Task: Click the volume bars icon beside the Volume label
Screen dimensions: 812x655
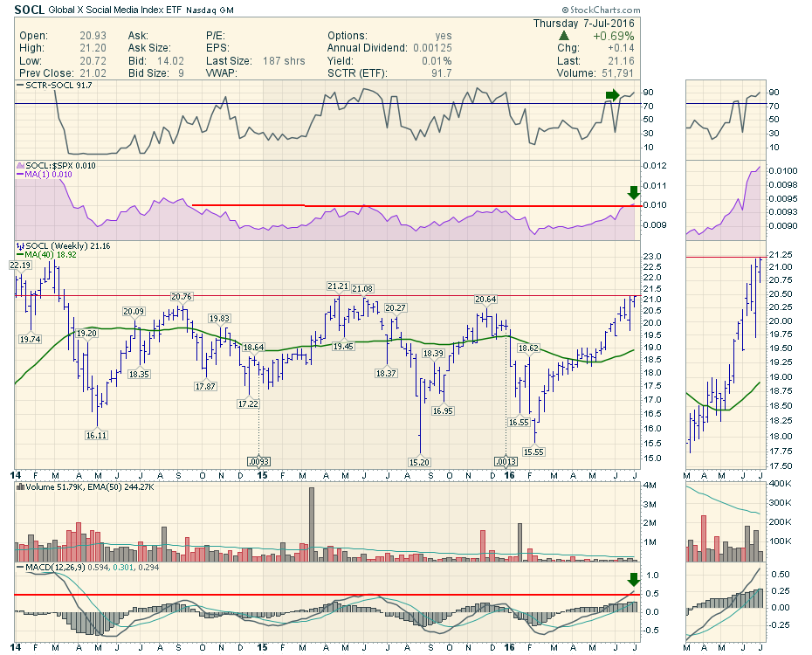Action: click(21, 487)
